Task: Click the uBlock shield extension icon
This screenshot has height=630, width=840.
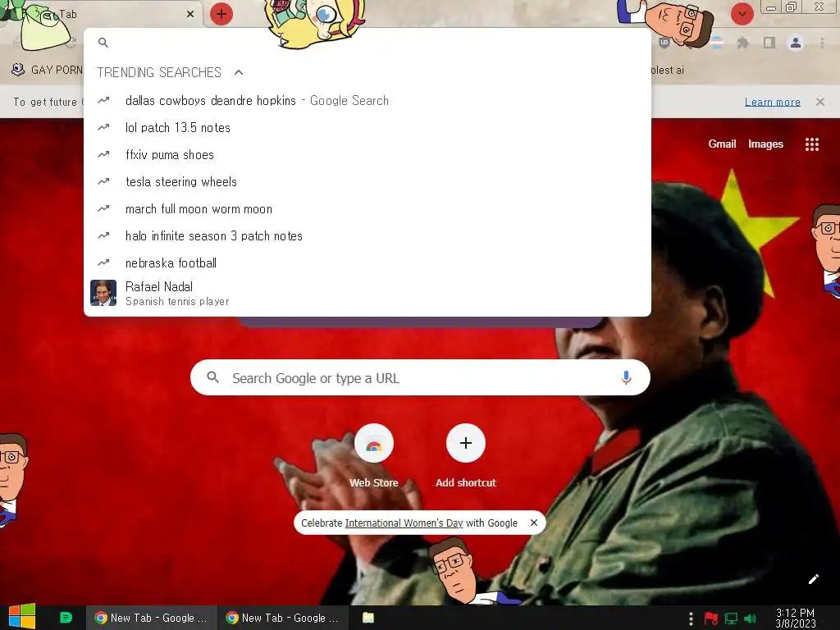Action: tap(664, 43)
